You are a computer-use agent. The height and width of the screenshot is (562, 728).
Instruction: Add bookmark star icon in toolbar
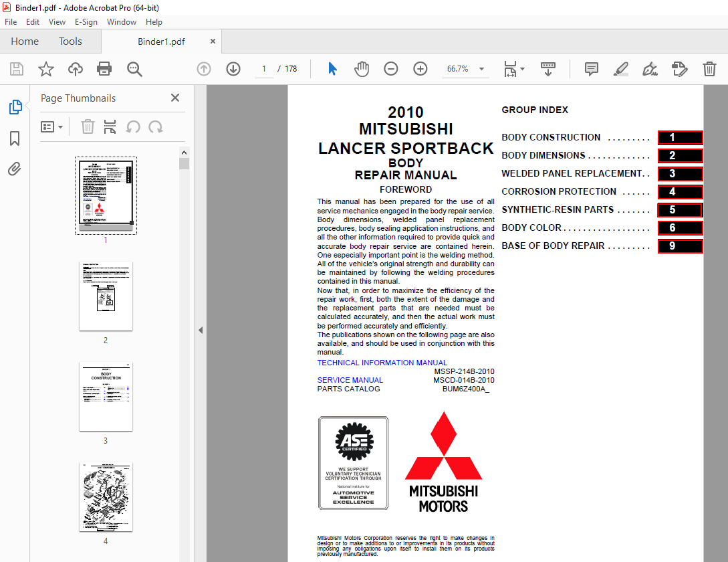coord(45,69)
